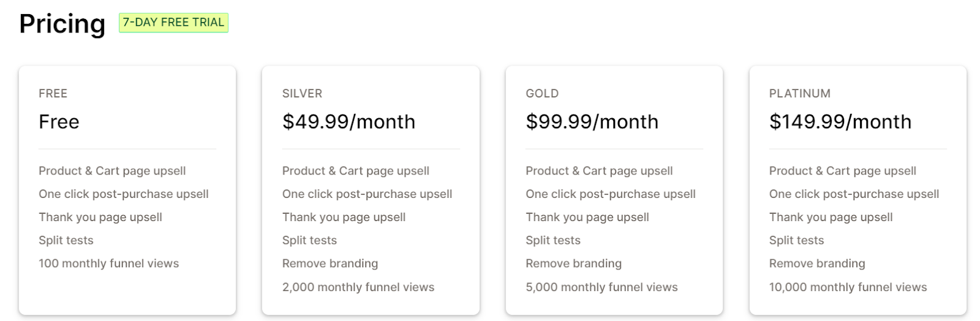Viewport: 980px width, 321px height.
Task: Click the Pricing heading
Action: (x=62, y=24)
